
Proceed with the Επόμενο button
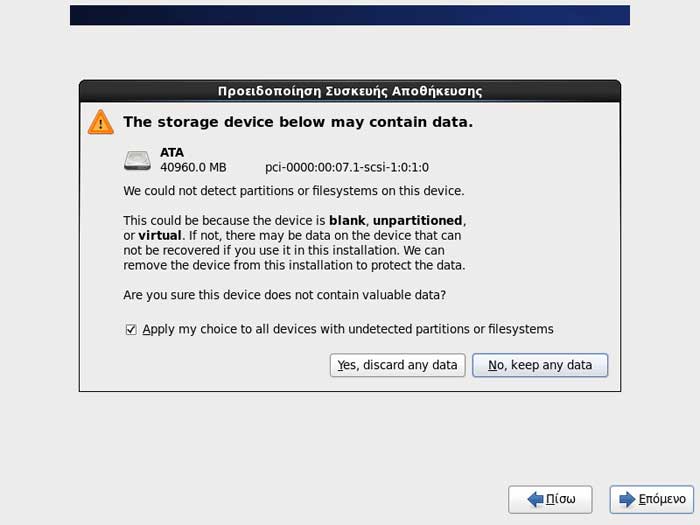coord(651,499)
